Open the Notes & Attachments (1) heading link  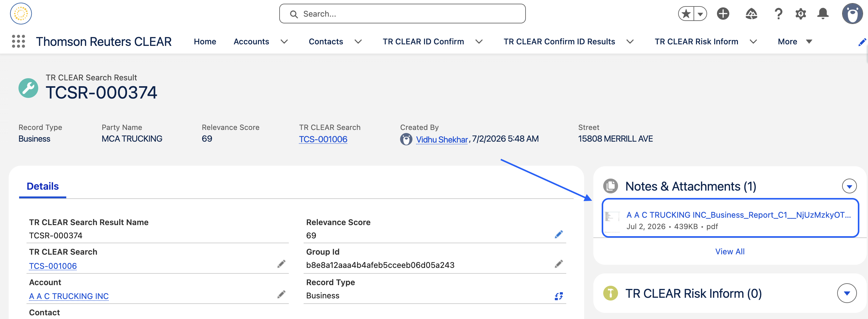(690, 186)
